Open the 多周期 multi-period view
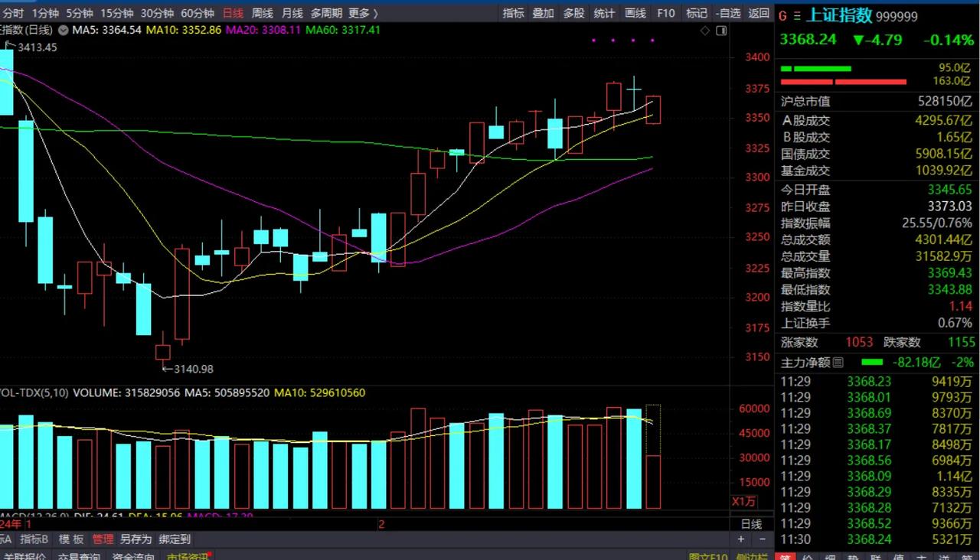 pos(326,13)
